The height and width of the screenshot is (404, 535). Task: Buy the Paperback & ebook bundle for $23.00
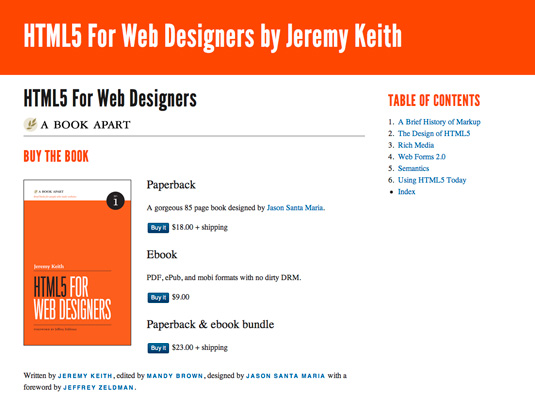point(158,348)
